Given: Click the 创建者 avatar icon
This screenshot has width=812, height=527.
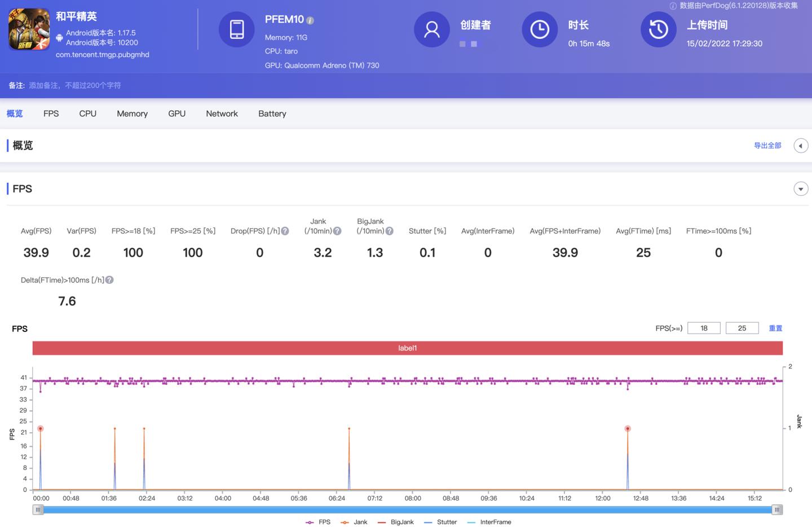Looking at the screenshot, I should click(x=431, y=29).
